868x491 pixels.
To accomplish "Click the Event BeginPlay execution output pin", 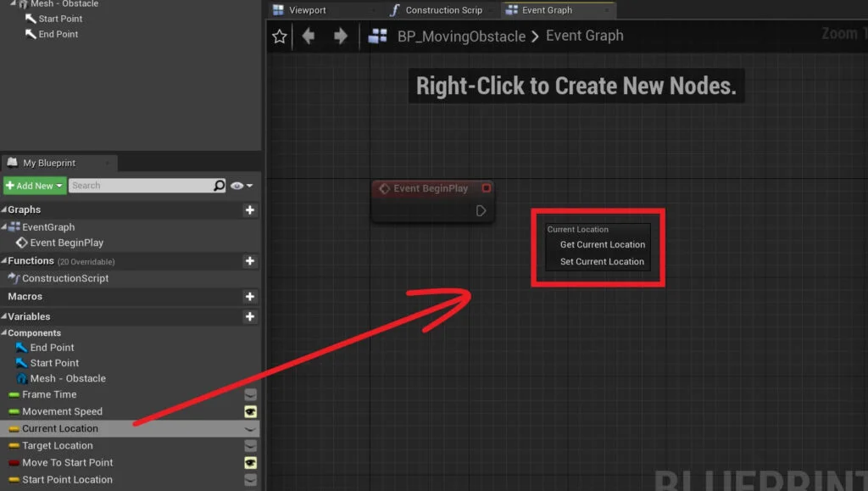I will coord(481,210).
